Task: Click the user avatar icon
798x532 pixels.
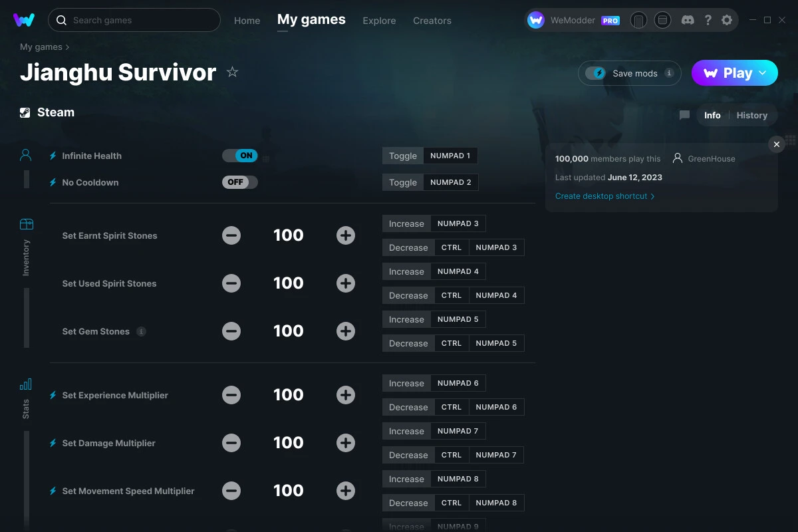Action: (536, 21)
